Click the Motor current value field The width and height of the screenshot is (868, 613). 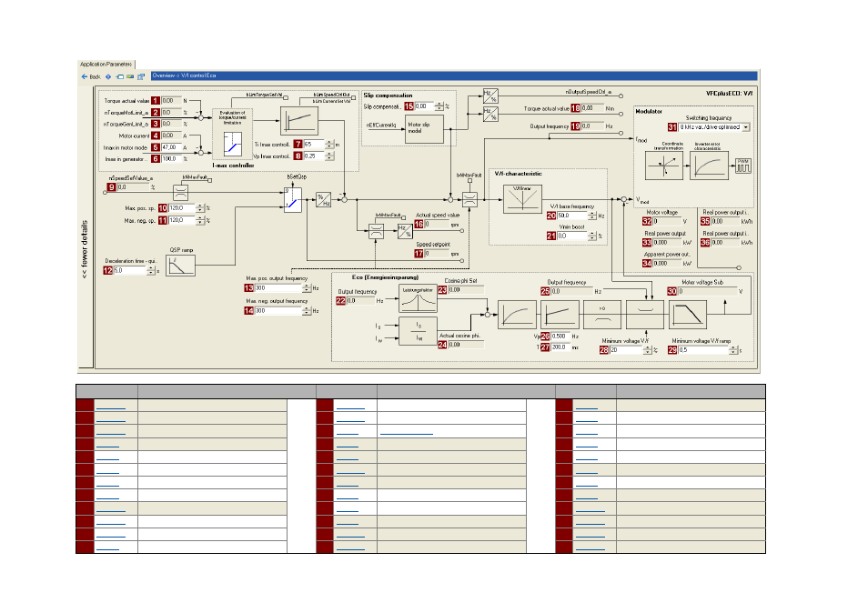pos(171,136)
